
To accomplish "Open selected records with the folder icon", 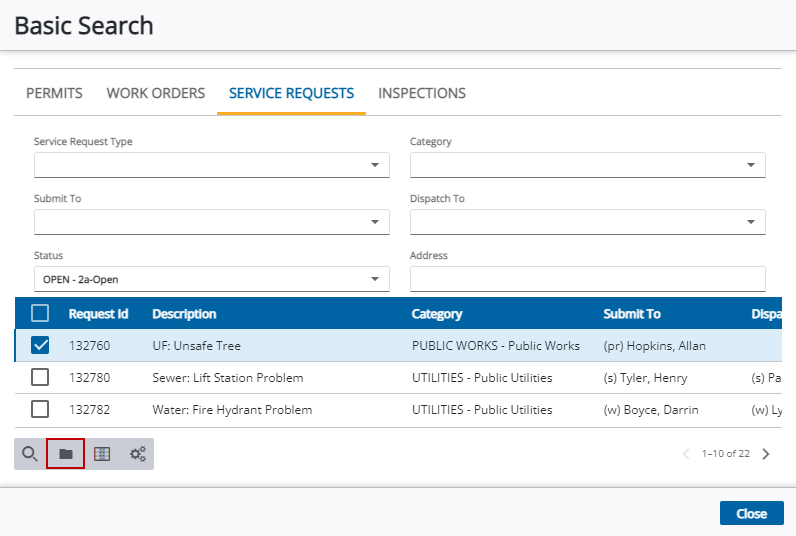I will coord(65,454).
